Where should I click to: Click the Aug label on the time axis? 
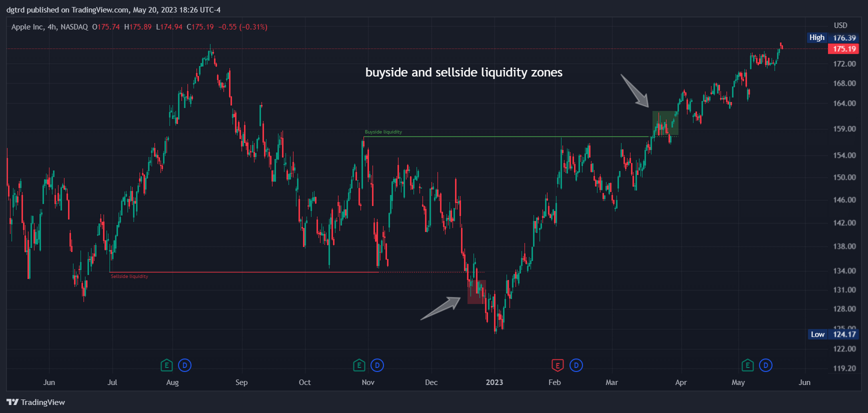point(172,382)
